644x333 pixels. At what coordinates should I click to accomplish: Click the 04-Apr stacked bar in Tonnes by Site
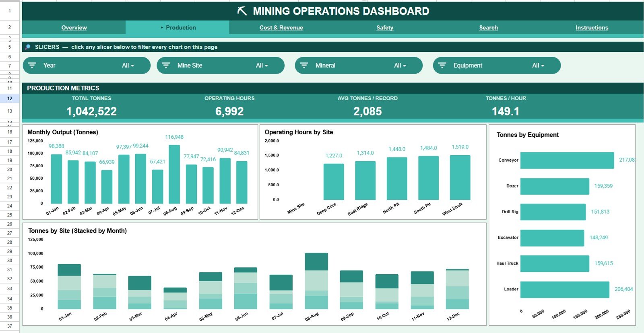click(x=175, y=298)
